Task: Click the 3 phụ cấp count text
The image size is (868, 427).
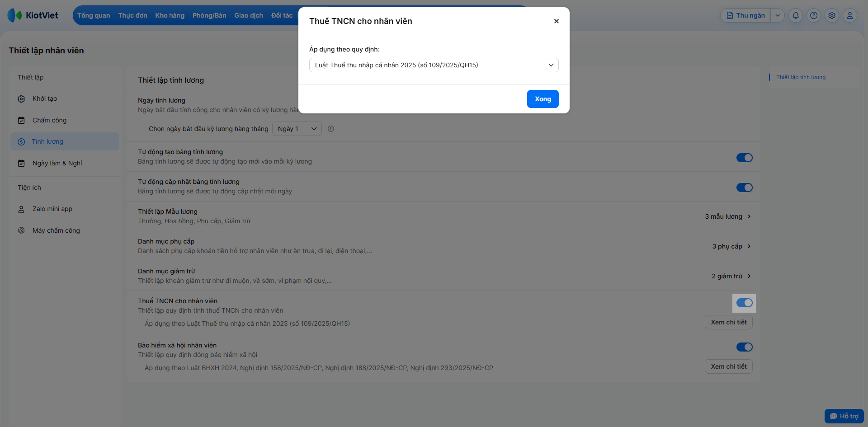Action: pos(727,246)
